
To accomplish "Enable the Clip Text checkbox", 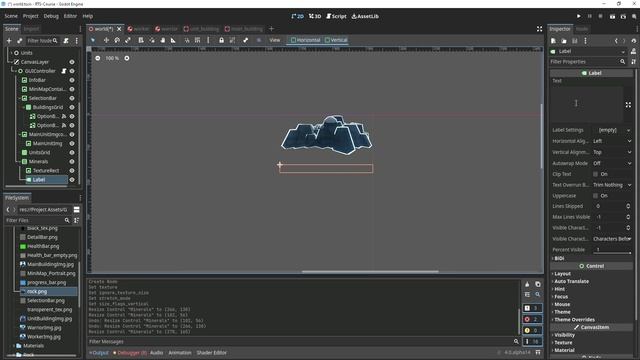I will 596,174.
